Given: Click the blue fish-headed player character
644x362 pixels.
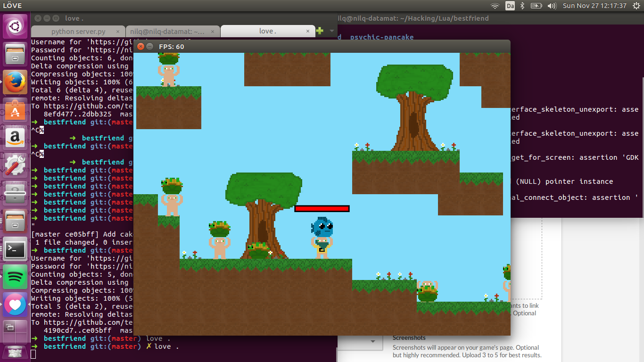Looking at the screenshot, I should (322, 238).
